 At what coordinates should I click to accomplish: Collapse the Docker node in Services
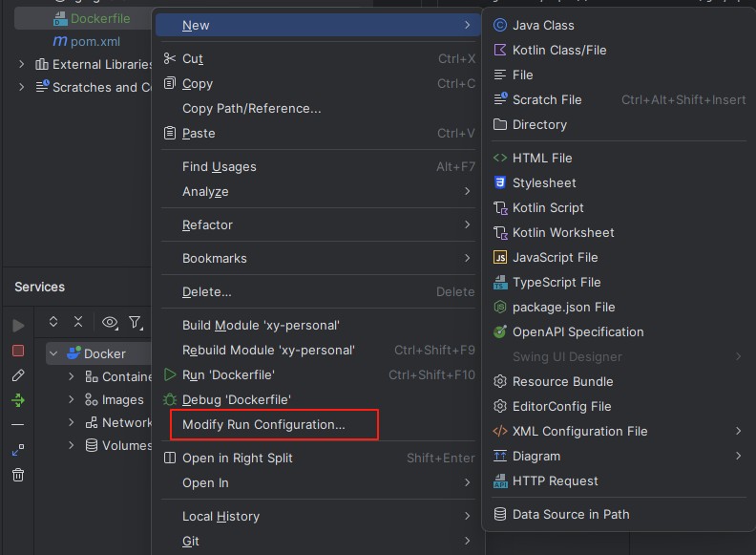pos(54,353)
